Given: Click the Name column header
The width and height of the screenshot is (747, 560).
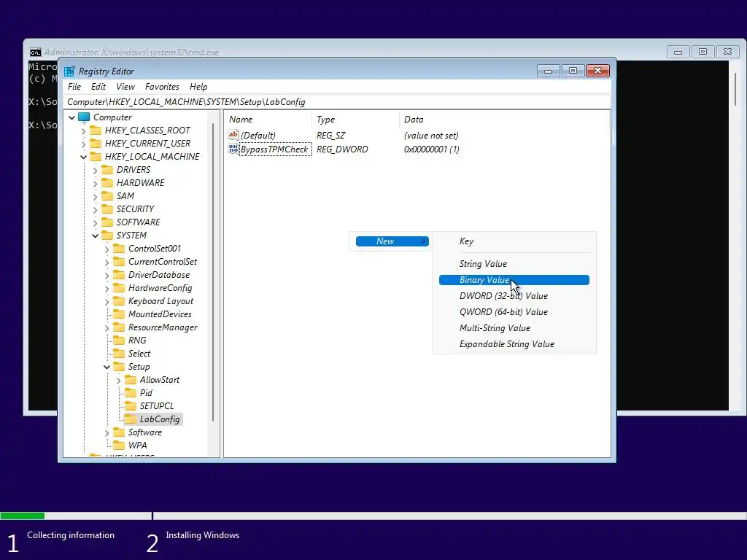Looking at the screenshot, I should [x=268, y=120].
